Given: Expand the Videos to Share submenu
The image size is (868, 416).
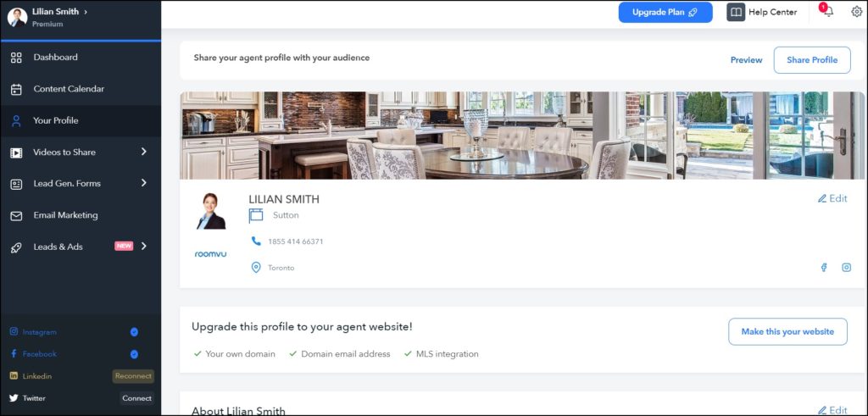Looking at the screenshot, I should 143,152.
